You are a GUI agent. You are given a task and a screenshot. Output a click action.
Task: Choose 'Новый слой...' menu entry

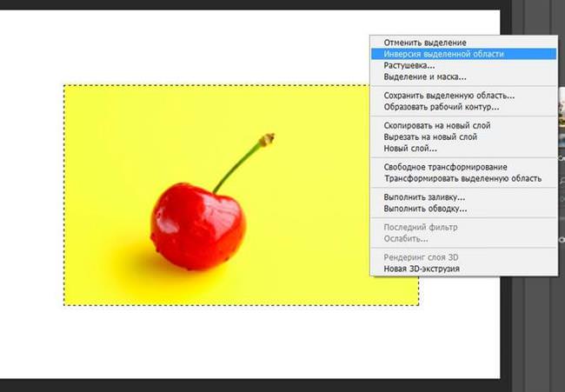point(464,149)
